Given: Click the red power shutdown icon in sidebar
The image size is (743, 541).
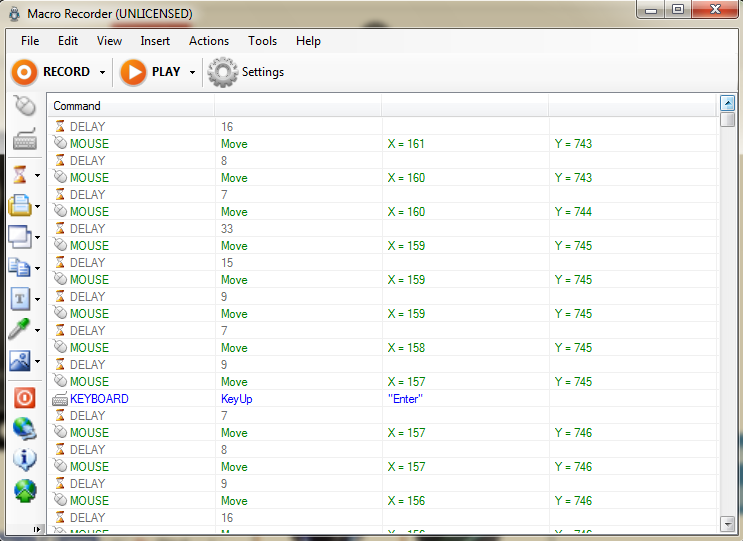Looking at the screenshot, I should pos(25,398).
